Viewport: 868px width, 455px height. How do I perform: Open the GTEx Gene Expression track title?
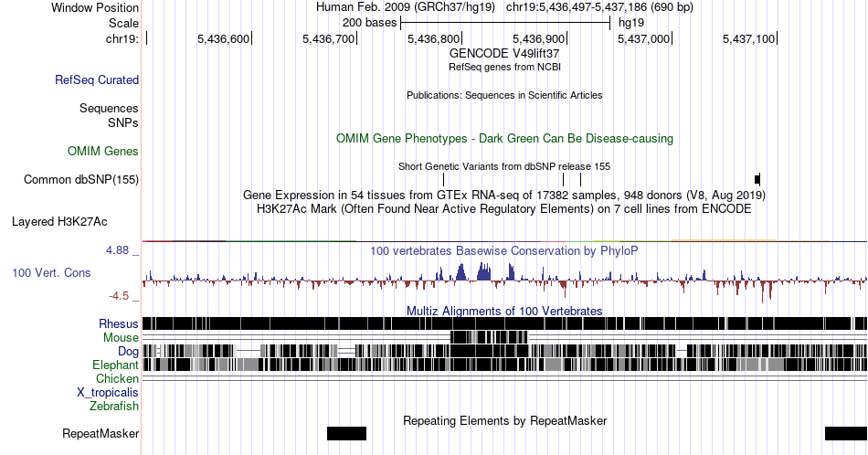tap(504, 195)
